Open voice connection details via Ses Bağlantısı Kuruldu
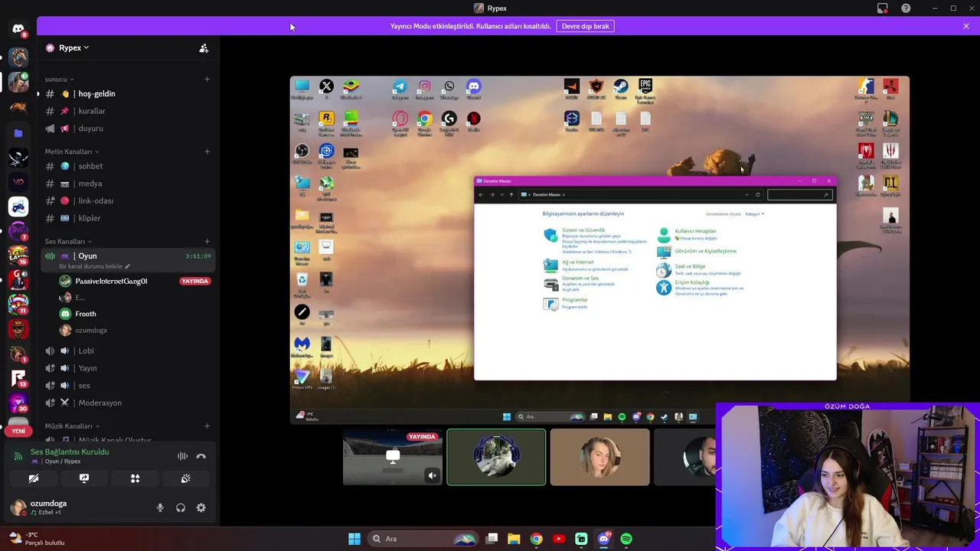This screenshot has height=551, width=980. click(70, 452)
